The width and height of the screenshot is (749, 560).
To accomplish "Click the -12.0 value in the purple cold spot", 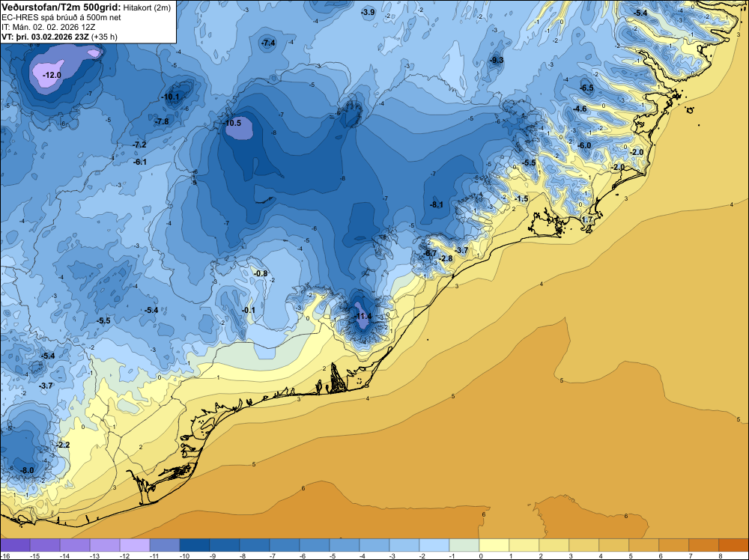I will [x=52, y=75].
